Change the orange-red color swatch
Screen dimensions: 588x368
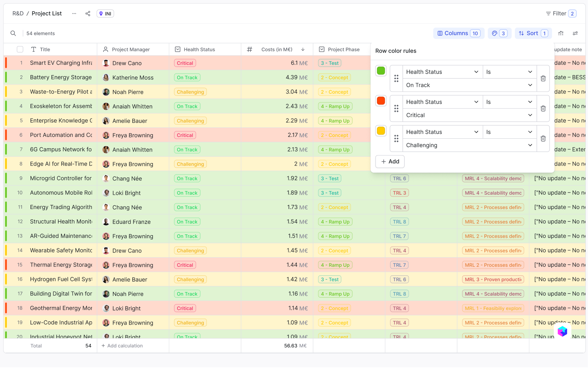(381, 101)
